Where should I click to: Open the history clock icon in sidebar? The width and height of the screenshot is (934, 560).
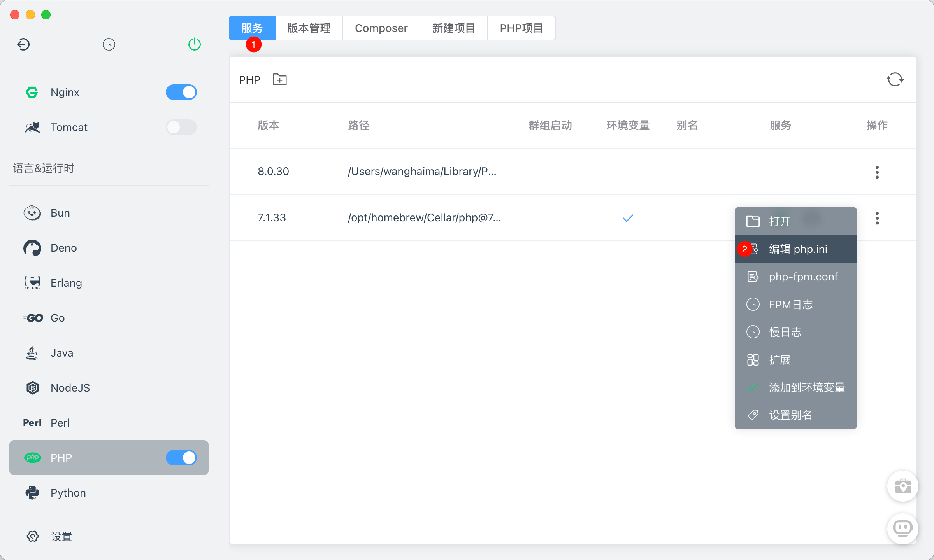pos(109,44)
